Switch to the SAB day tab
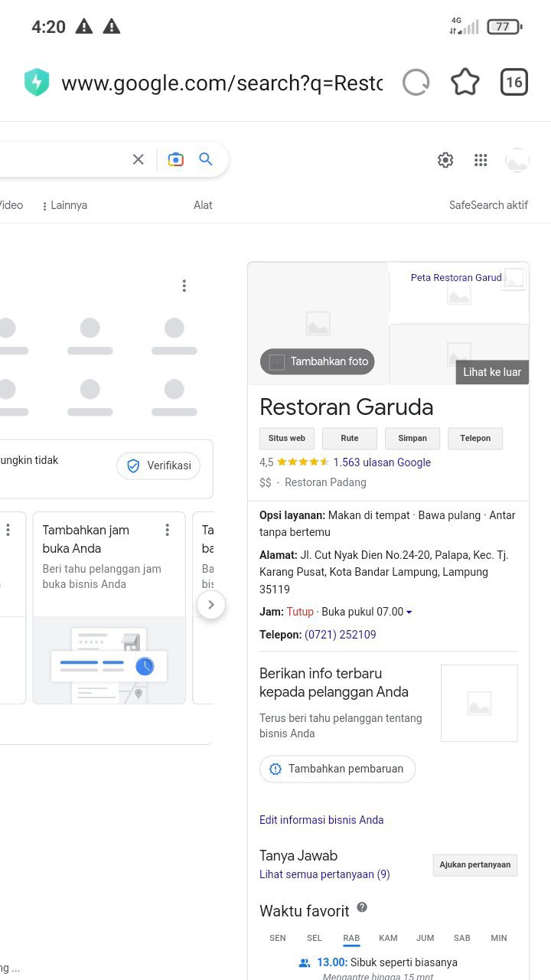 coord(461,938)
